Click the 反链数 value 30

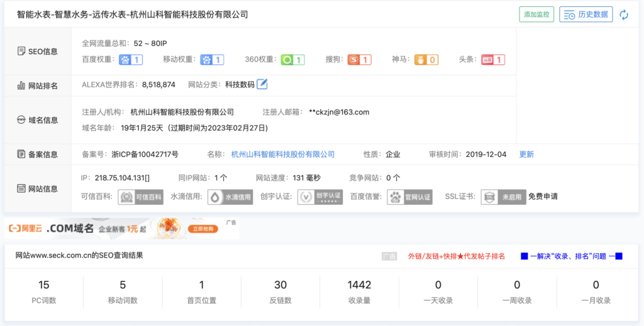(280, 285)
